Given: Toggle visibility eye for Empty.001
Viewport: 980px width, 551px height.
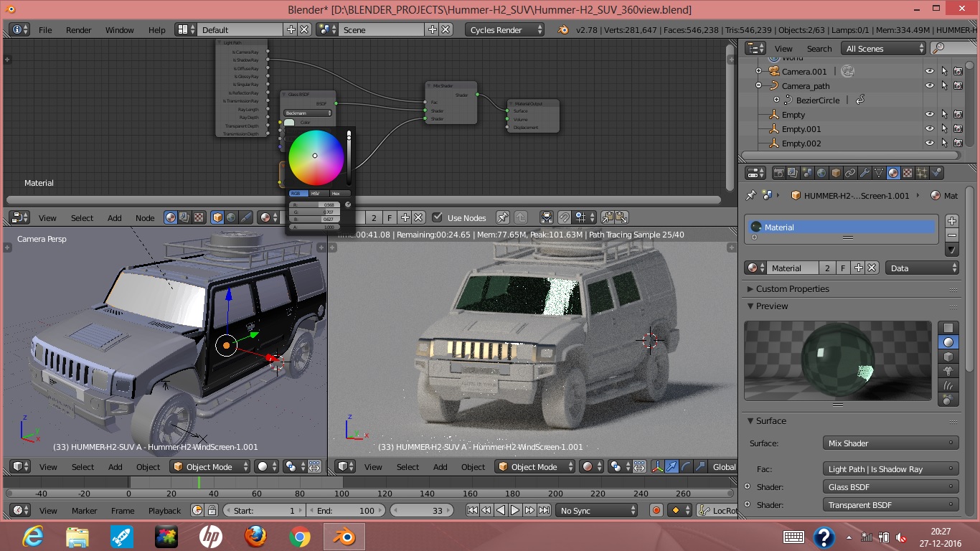Looking at the screenshot, I should (930, 128).
